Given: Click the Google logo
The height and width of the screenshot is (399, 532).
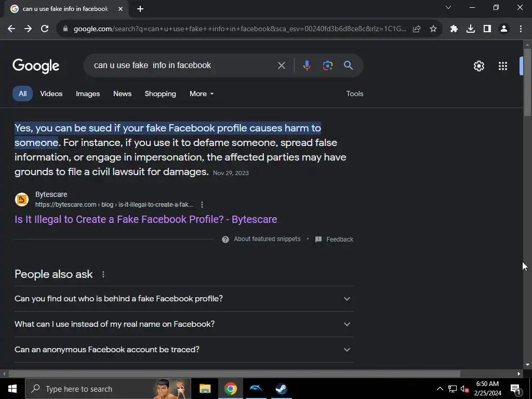Looking at the screenshot, I should (36, 66).
